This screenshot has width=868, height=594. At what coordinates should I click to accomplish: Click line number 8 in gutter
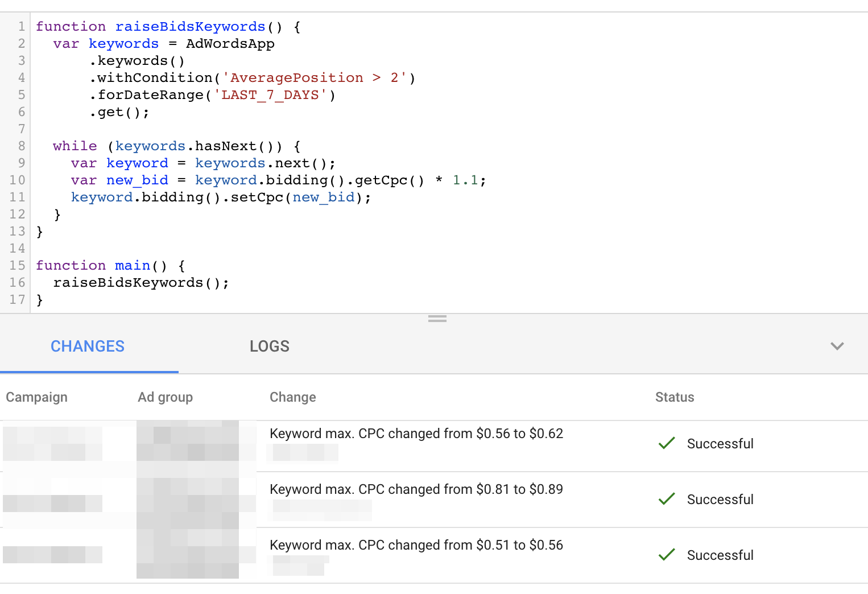21,146
